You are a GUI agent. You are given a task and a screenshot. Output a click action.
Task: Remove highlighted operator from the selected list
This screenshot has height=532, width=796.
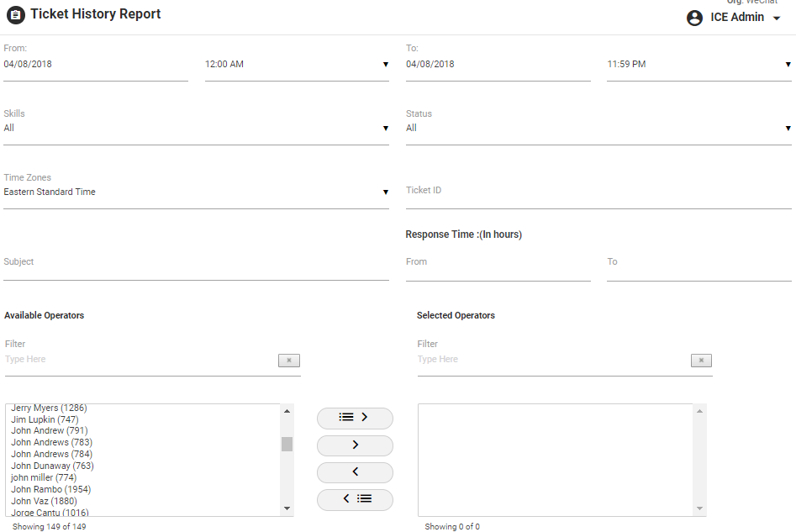point(355,472)
